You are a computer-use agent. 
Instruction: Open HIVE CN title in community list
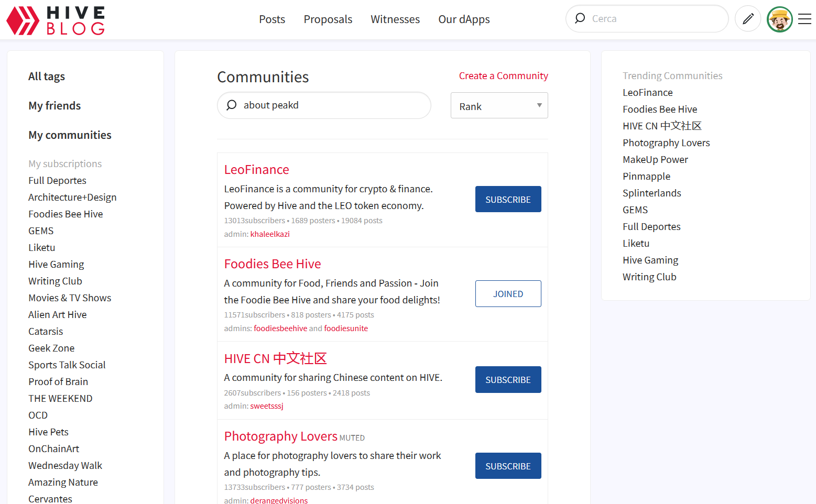276,359
